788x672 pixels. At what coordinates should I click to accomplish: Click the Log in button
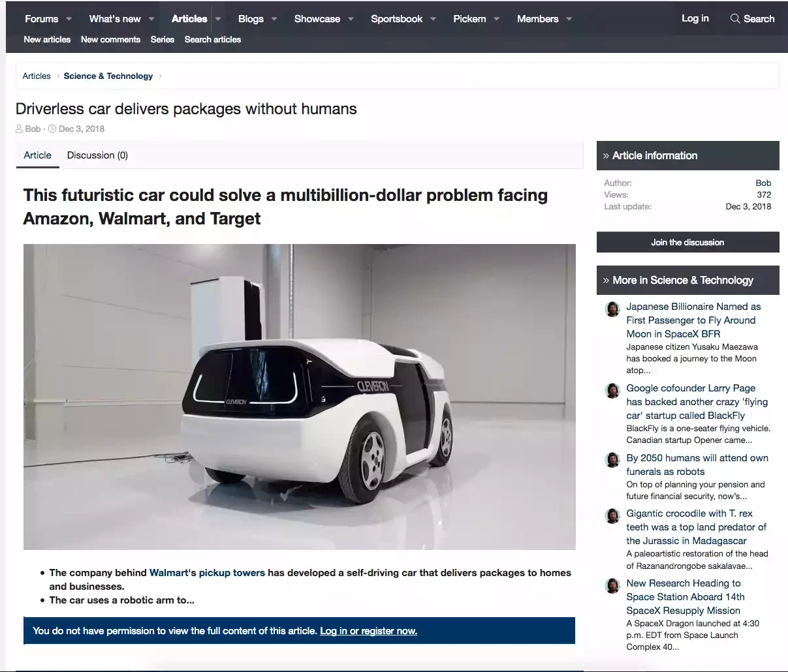(x=695, y=18)
